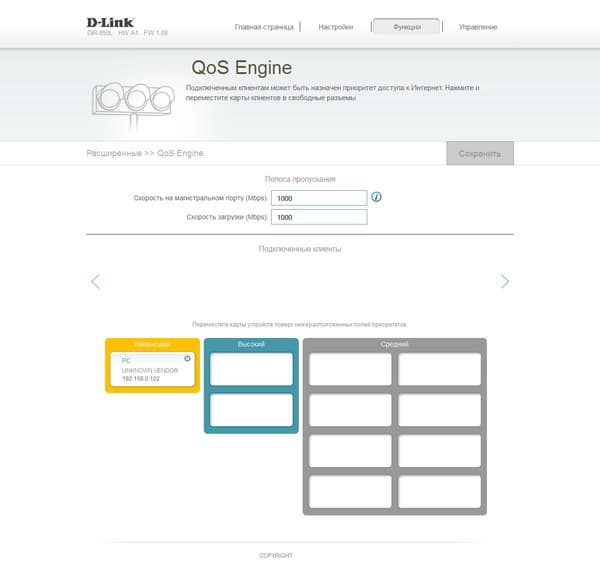
Task: Click the top-right empty Средний priority slot
Action: pos(440,369)
